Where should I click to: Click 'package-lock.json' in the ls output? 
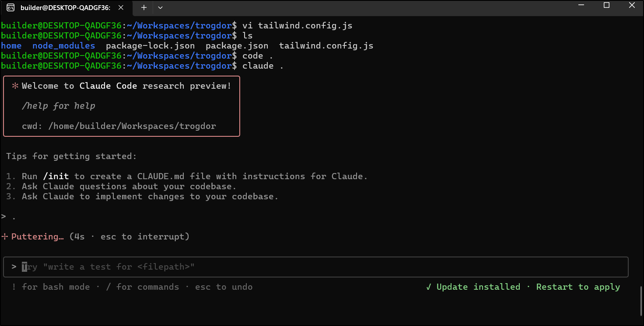tap(150, 46)
